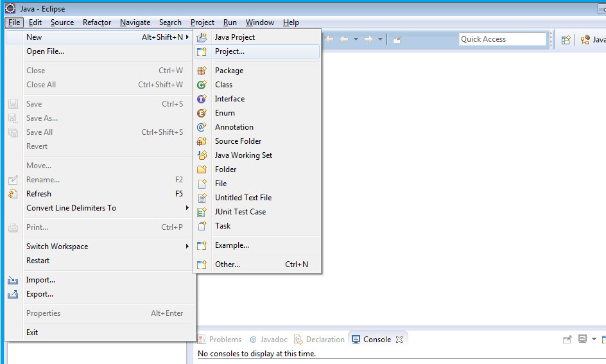The height and width of the screenshot is (364, 606).
Task: Click the Annotation @ icon
Action: tap(202, 127)
